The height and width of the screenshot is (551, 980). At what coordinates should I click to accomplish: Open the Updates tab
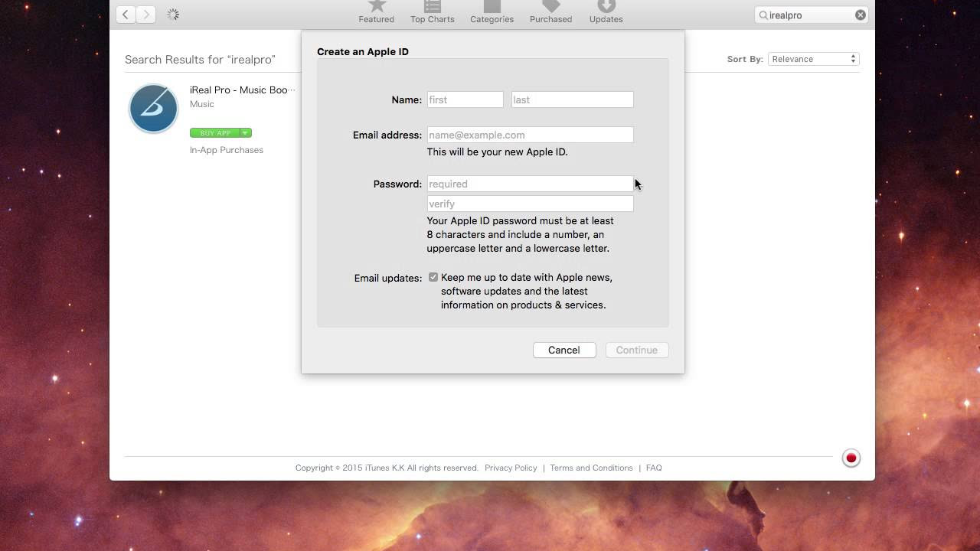click(606, 13)
